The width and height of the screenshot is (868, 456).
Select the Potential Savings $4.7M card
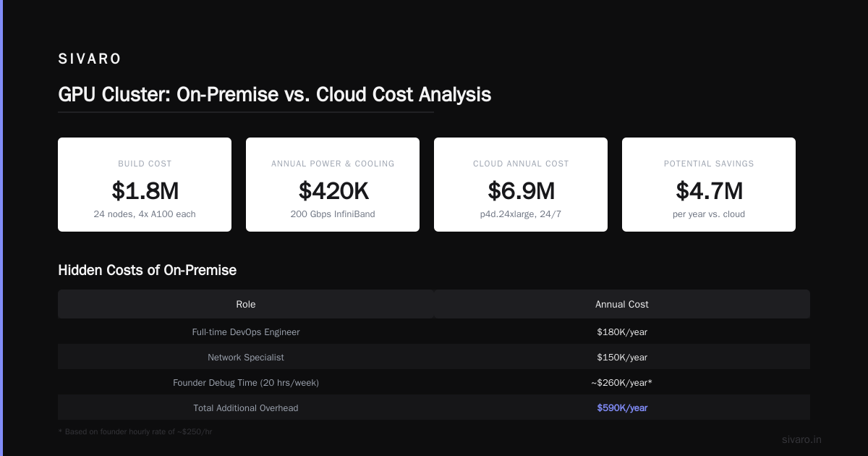pyautogui.click(x=709, y=185)
